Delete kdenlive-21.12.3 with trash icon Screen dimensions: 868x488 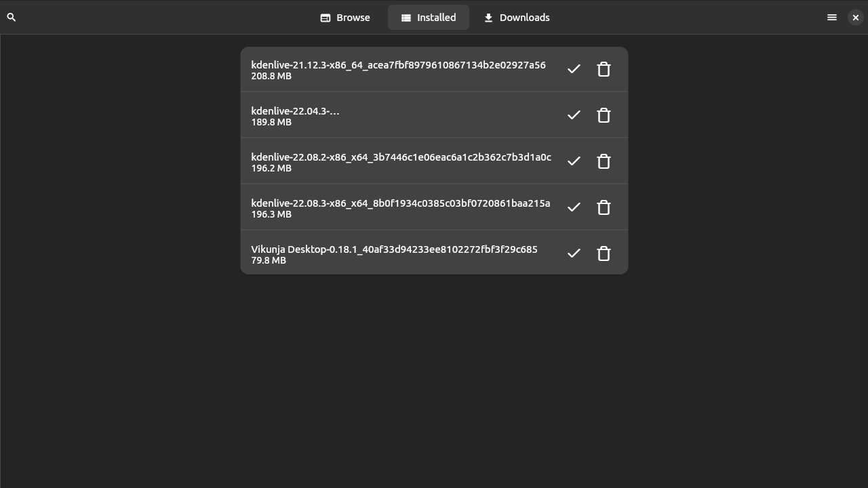(604, 69)
